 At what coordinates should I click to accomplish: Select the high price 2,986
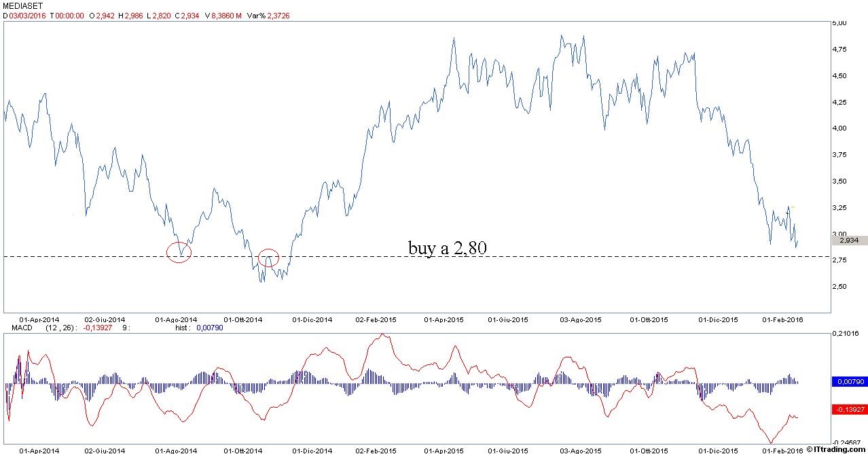point(132,16)
